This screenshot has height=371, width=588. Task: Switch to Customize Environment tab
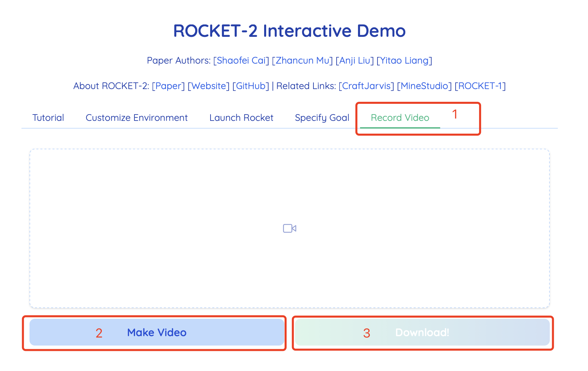(x=136, y=118)
